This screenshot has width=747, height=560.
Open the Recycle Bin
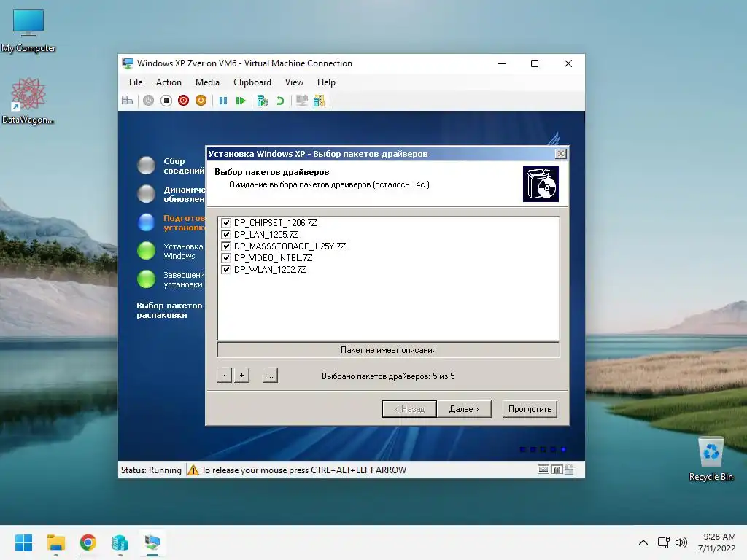click(x=711, y=459)
